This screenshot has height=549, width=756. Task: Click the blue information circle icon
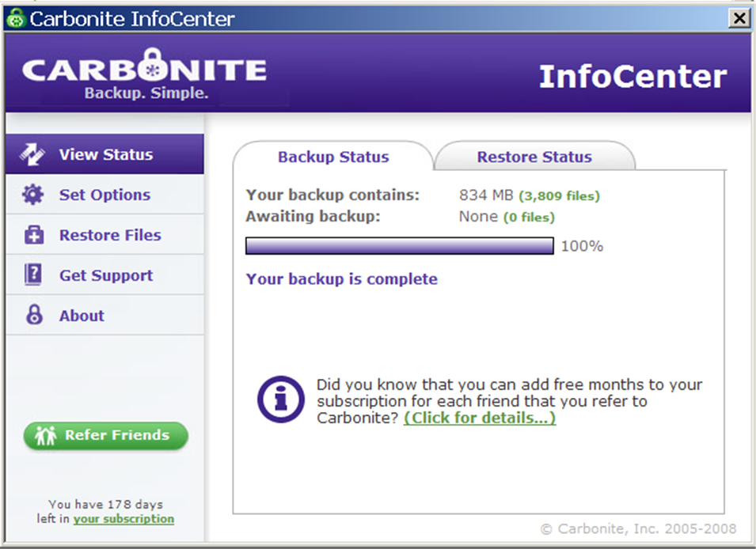pos(280,399)
